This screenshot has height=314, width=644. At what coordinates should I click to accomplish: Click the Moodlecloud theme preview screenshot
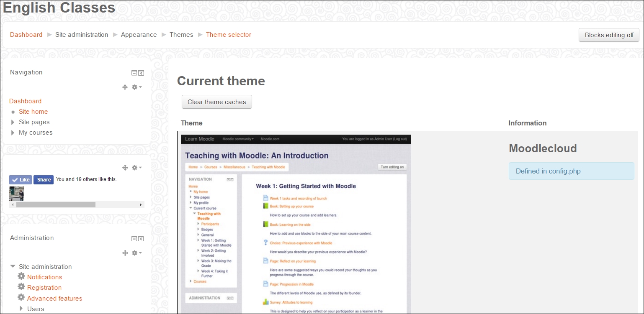[296, 224]
